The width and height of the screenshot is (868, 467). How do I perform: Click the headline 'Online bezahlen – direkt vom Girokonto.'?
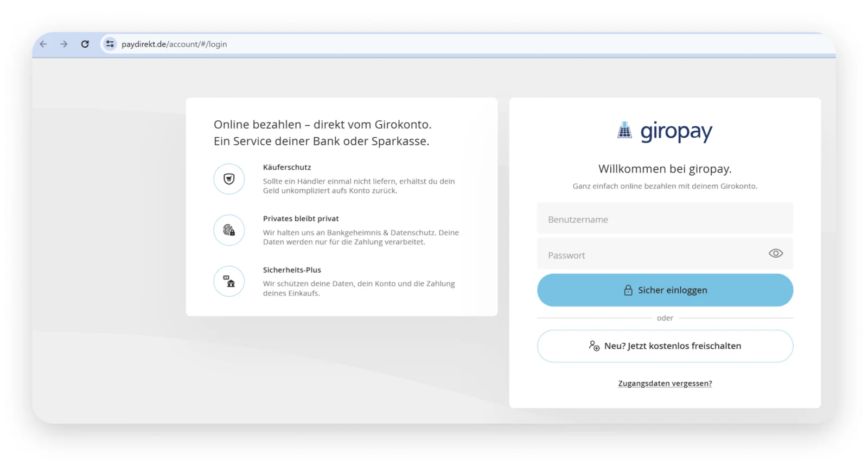[323, 124]
